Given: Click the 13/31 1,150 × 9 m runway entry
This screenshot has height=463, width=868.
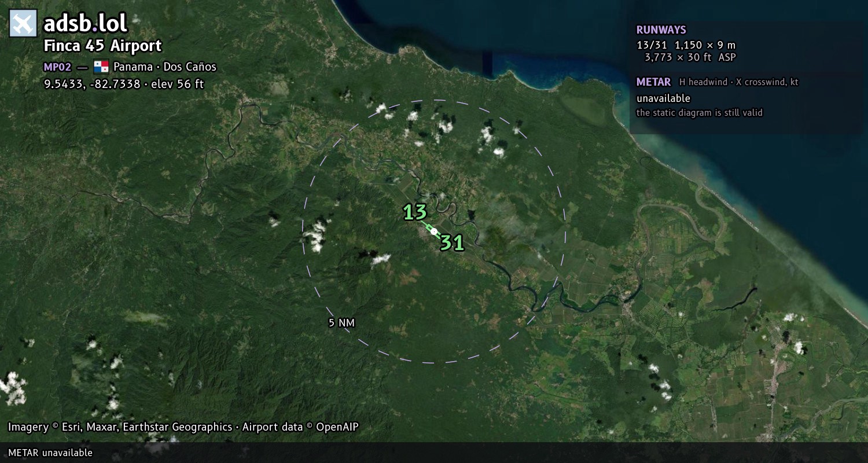Looking at the screenshot, I should click(686, 45).
